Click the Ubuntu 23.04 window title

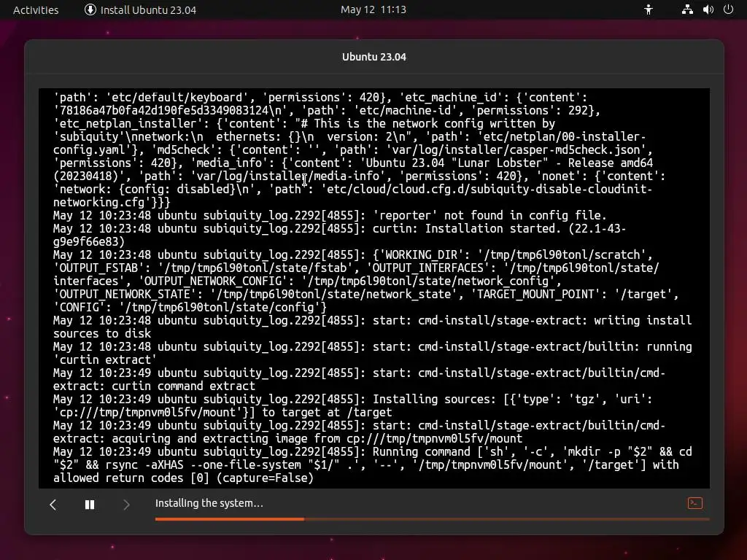pos(374,57)
